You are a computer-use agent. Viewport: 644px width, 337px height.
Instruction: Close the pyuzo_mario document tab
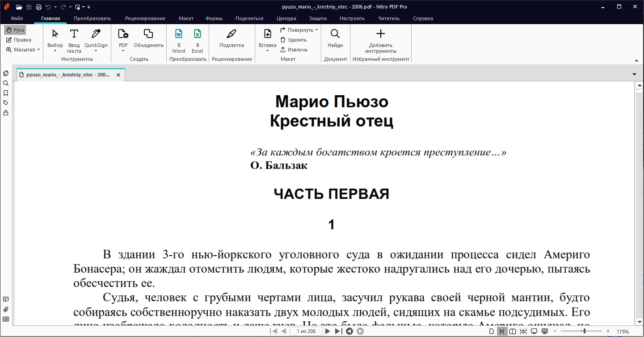click(118, 75)
